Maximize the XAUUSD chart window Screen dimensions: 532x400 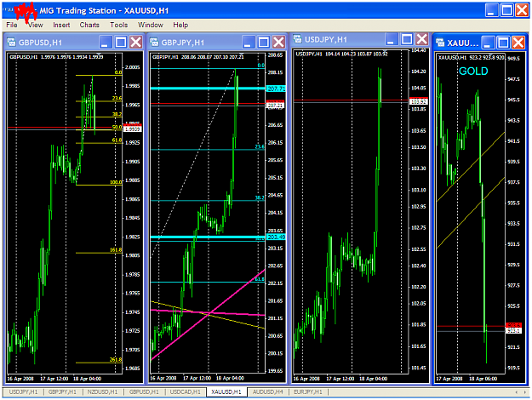(504, 43)
